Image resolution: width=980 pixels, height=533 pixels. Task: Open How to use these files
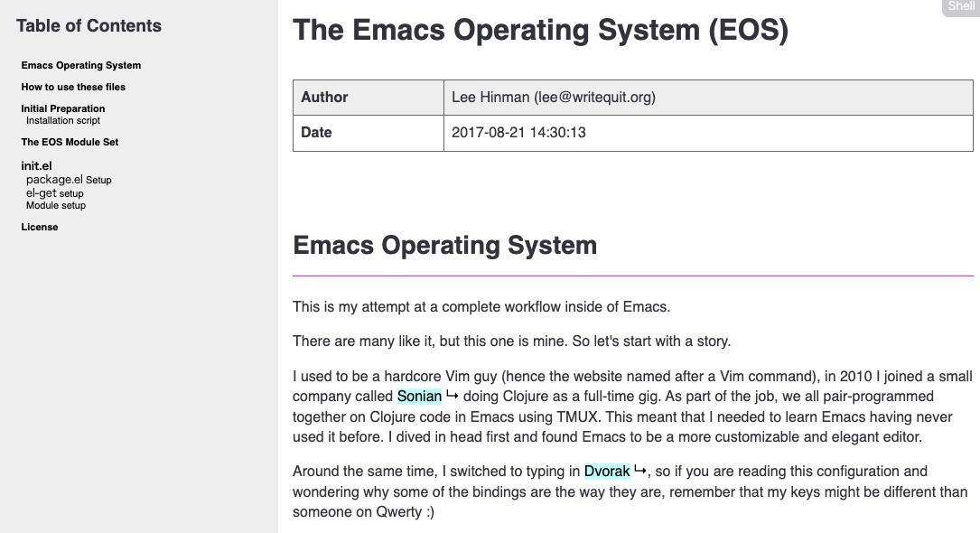(72, 87)
